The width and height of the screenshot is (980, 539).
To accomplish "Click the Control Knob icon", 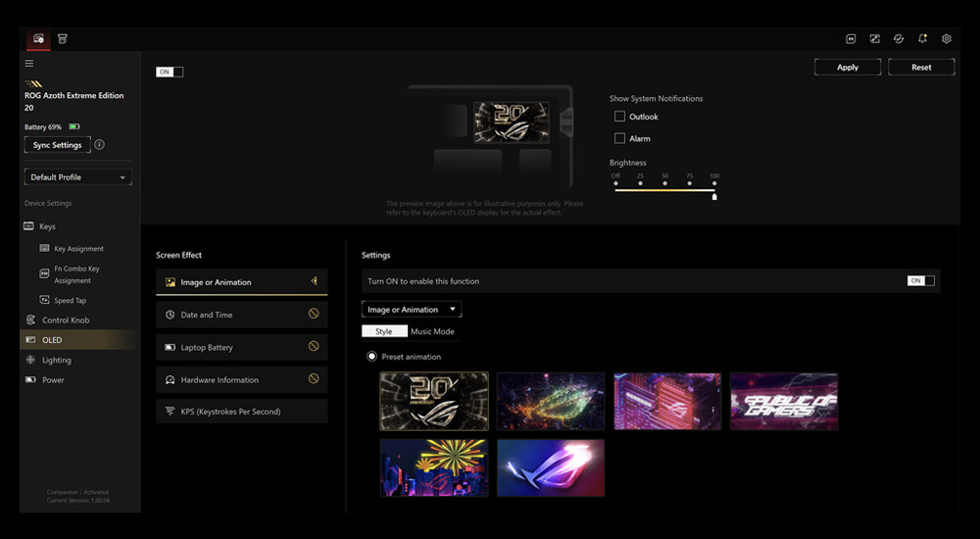I will click(x=30, y=319).
